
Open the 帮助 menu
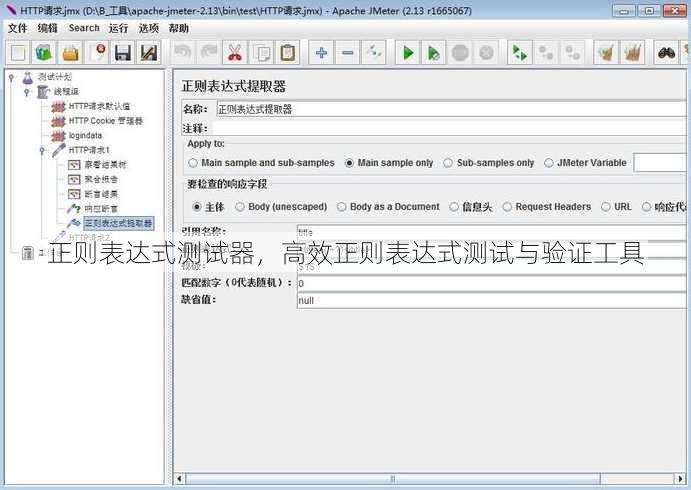(x=178, y=28)
